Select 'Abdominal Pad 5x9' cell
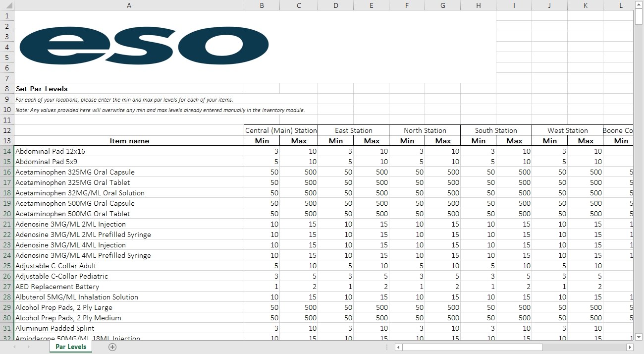644x354 pixels. tap(129, 162)
